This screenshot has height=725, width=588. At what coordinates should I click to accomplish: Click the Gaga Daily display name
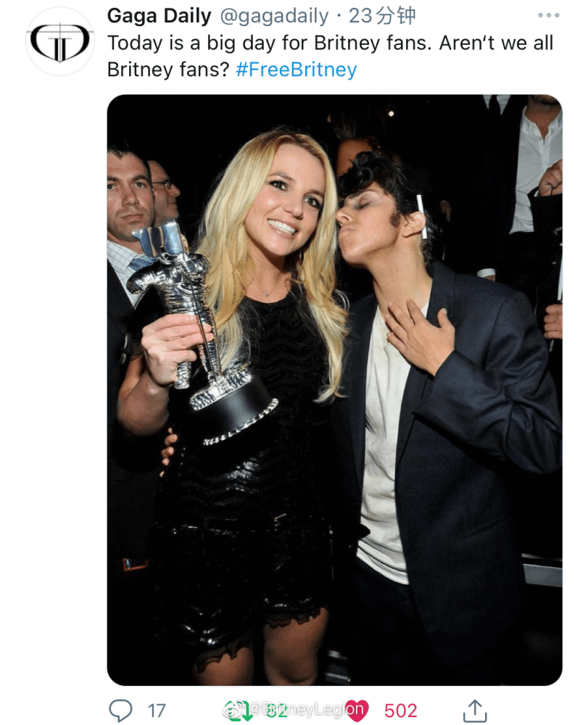click(x=159, y=16)
